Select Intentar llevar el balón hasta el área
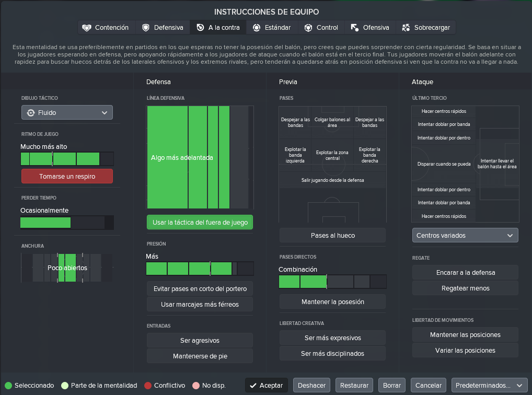Image resolution: width=532 pixels, height=395 pixels. 497,164
